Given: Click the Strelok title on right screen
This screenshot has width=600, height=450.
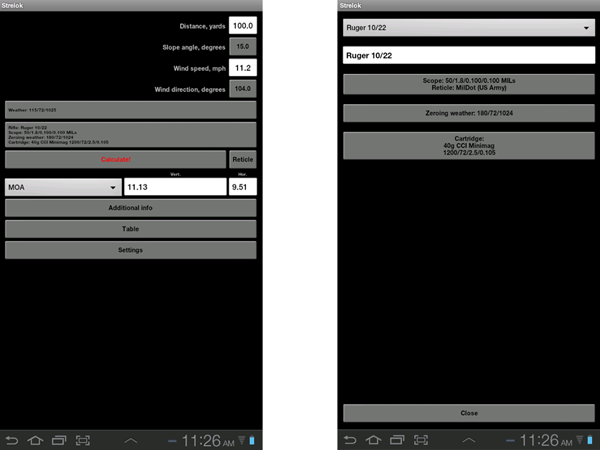Looking at the screenshot, I should (351, 5).
